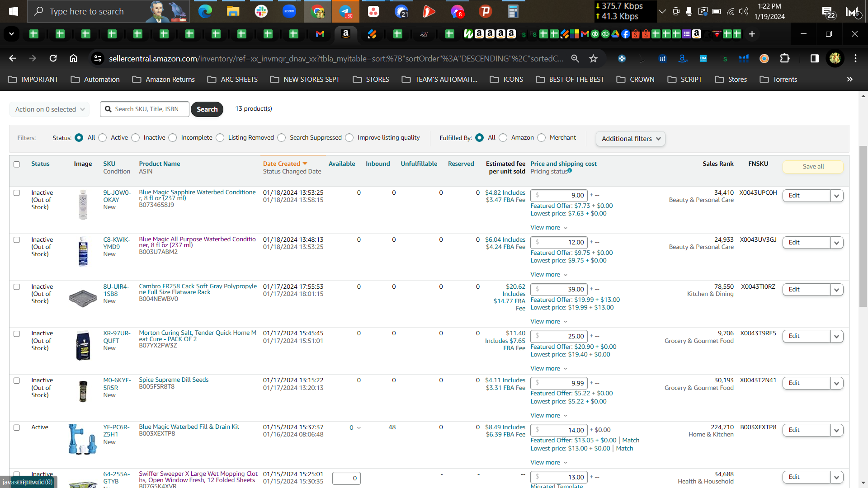Open the browser zoom magnifier in address bar
The width and height of the screenshot is (868, 488).
pos(575,58)
